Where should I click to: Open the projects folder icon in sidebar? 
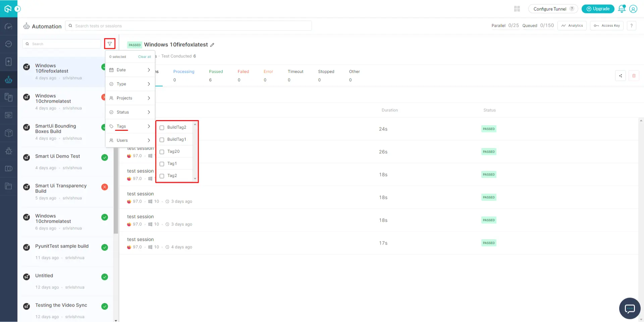click(x=8, y=186)
